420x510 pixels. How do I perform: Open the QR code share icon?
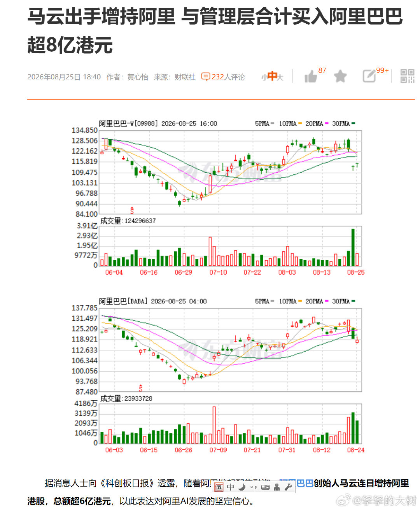click(407, 76)
